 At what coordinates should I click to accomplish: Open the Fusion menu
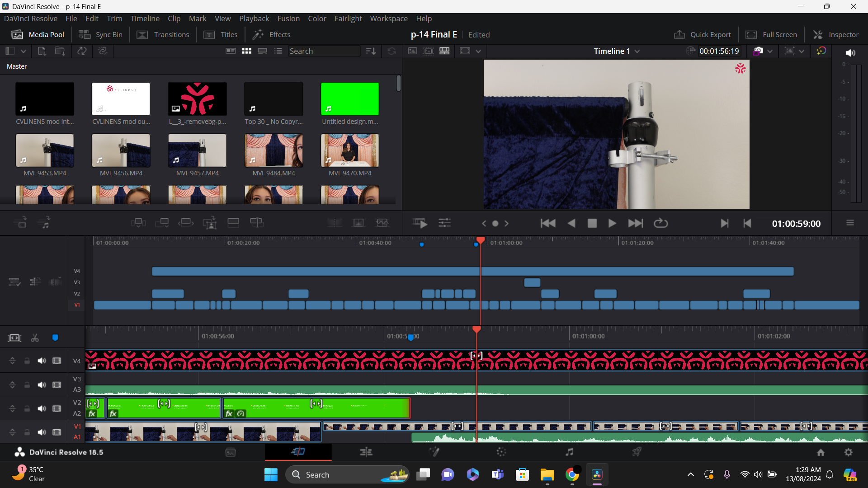click(x=288, y=19)
